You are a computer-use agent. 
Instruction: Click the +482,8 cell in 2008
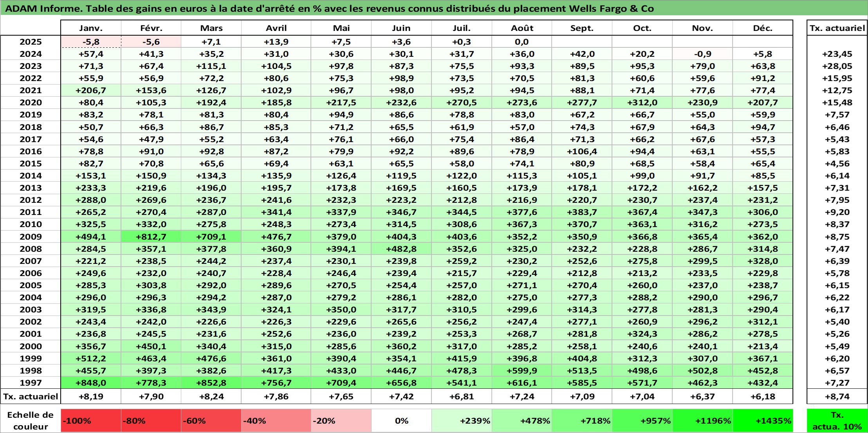pyautogui.click(x=401, y=249)
